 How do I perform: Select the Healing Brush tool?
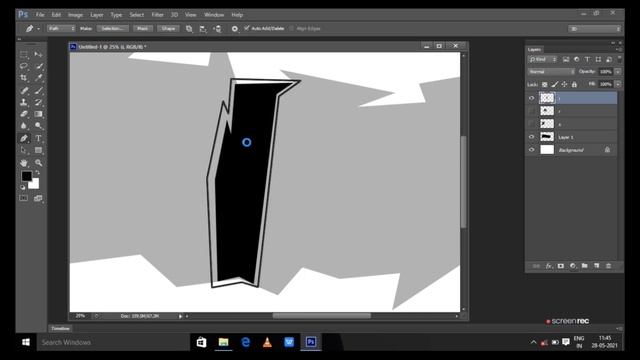24,90
